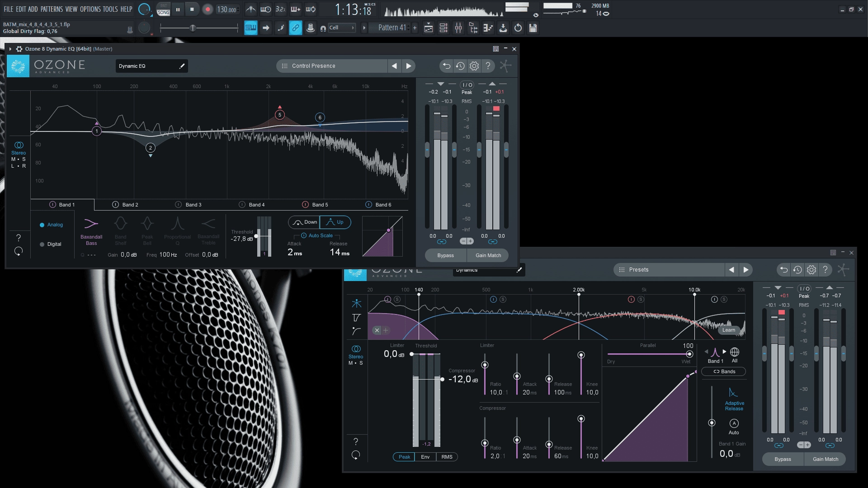
Task: Toggle Band 3 power button
Action: click(x=178, y=205)
